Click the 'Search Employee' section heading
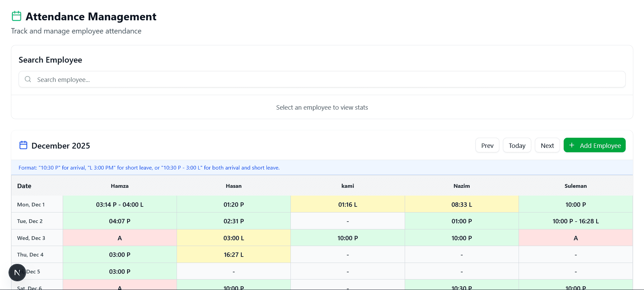 coord(50,60)
